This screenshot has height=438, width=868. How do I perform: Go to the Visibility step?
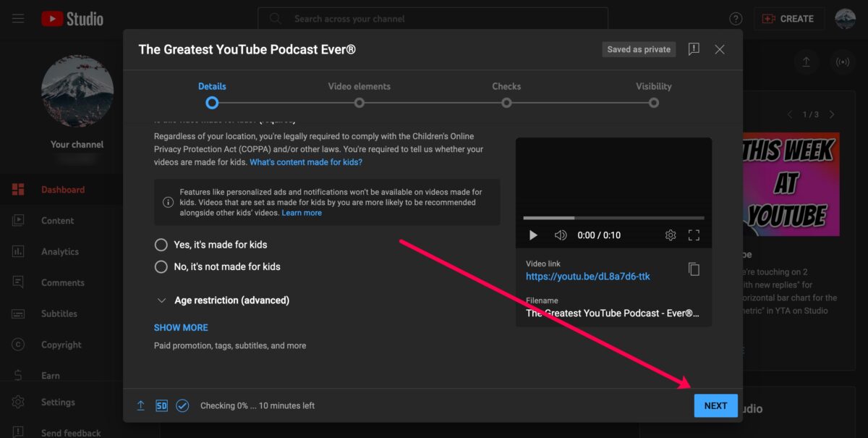(x=654, y=94)
